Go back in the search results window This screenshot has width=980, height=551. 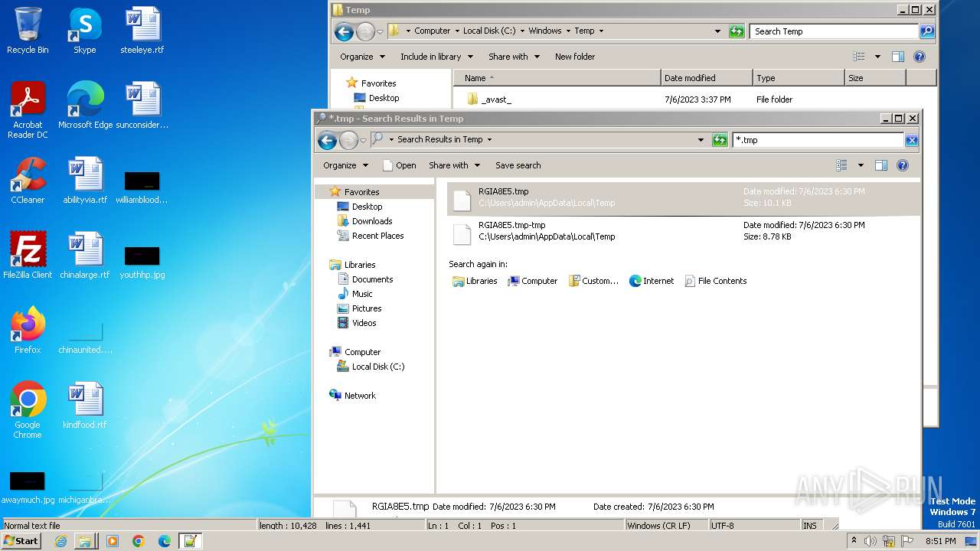pos(327,140)
